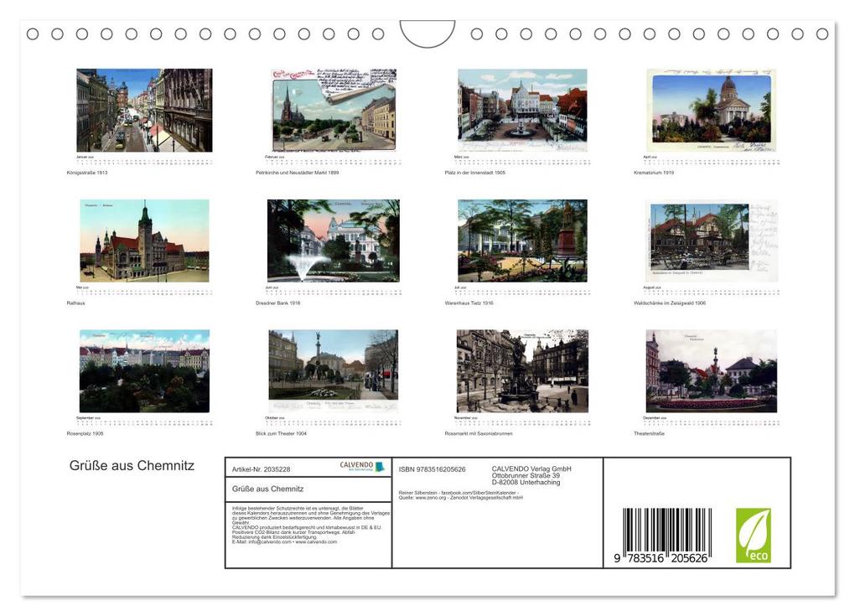The height and width of the screenshot is (616, 855).
Task: Select the Rossmarkt mit Saxoniabrunnen photo
Action: tap(522, 370)
